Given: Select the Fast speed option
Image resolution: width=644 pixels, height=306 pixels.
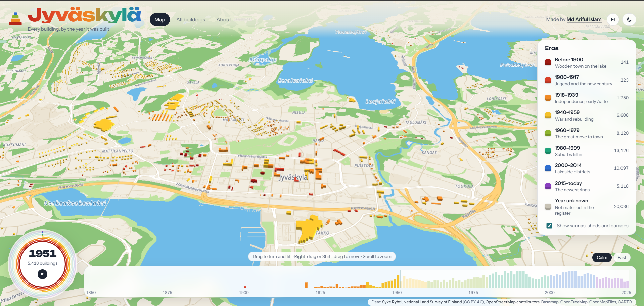Looking at the screenshot, I should point(622,257).
